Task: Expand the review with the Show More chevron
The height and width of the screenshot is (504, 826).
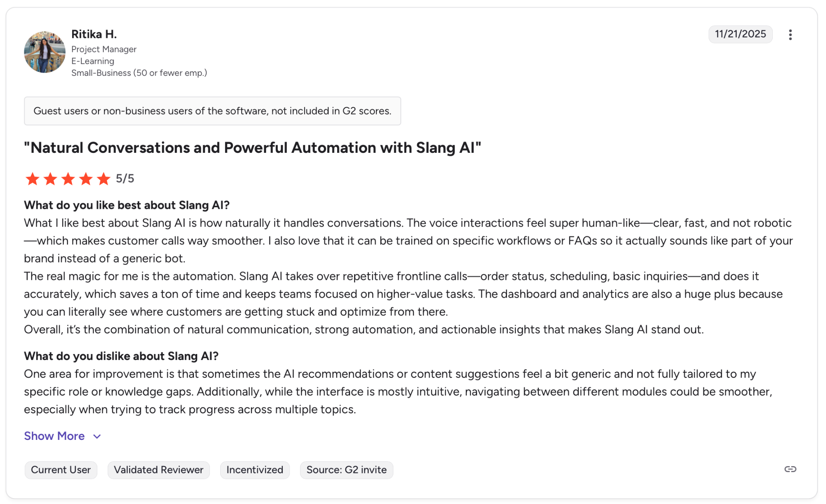Action: pyautogui.click(x=97, y=436)
